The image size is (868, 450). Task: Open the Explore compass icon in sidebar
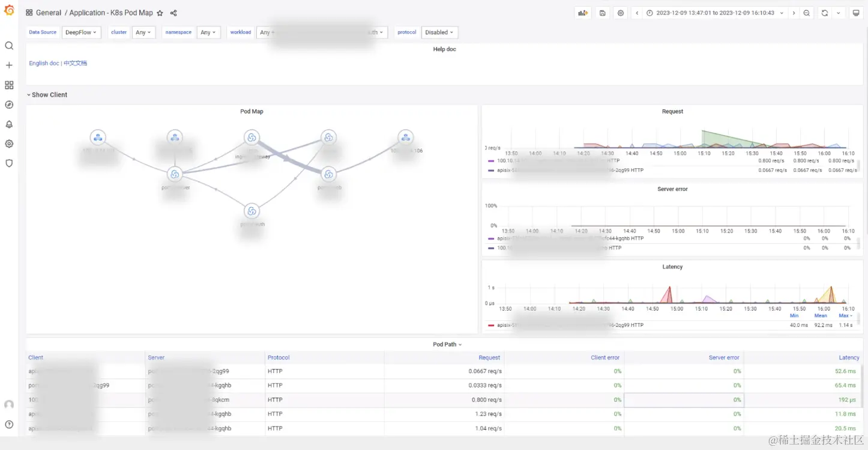[x=9, y=105]
